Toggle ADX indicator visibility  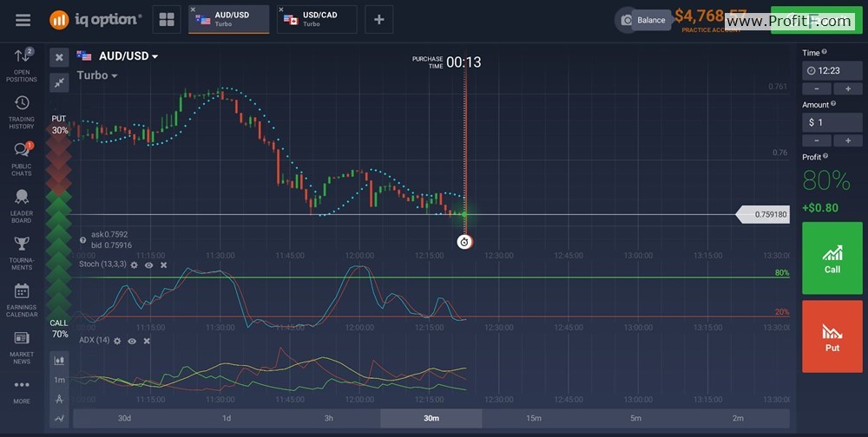[132, 342]
